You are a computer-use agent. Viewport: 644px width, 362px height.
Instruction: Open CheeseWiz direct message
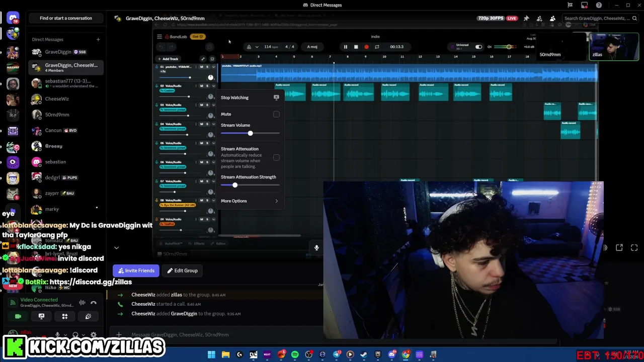(65, 99)
